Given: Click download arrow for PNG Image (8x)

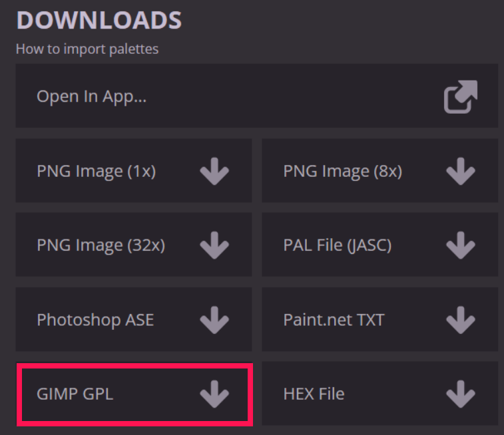Looking at the screenshot, I should click(461, 171).
